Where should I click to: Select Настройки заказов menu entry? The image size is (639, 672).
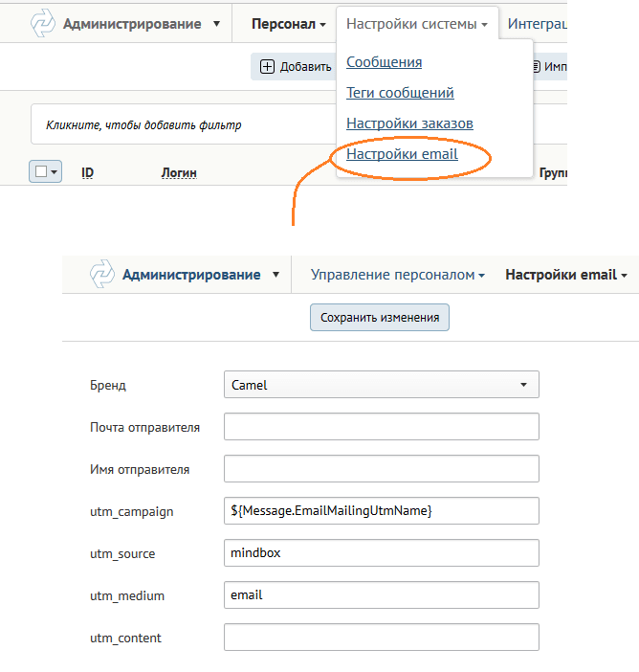(409, 123)
